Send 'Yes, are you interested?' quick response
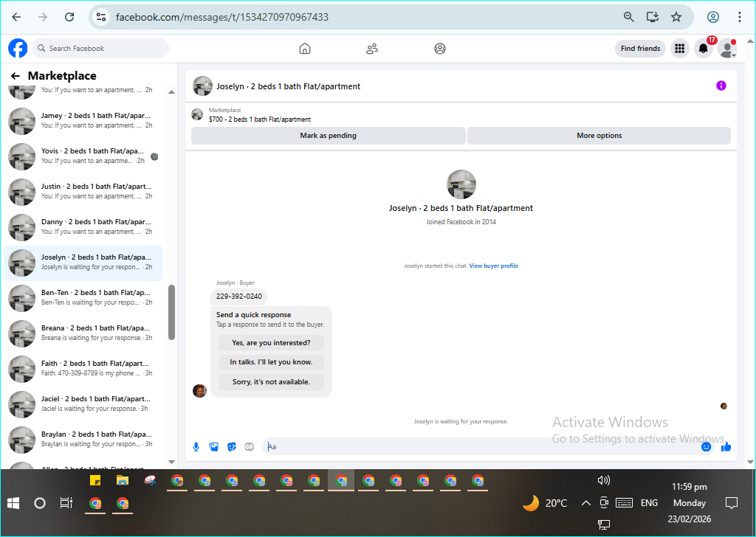The image size is (756, 537). click(x=271, y=343)
